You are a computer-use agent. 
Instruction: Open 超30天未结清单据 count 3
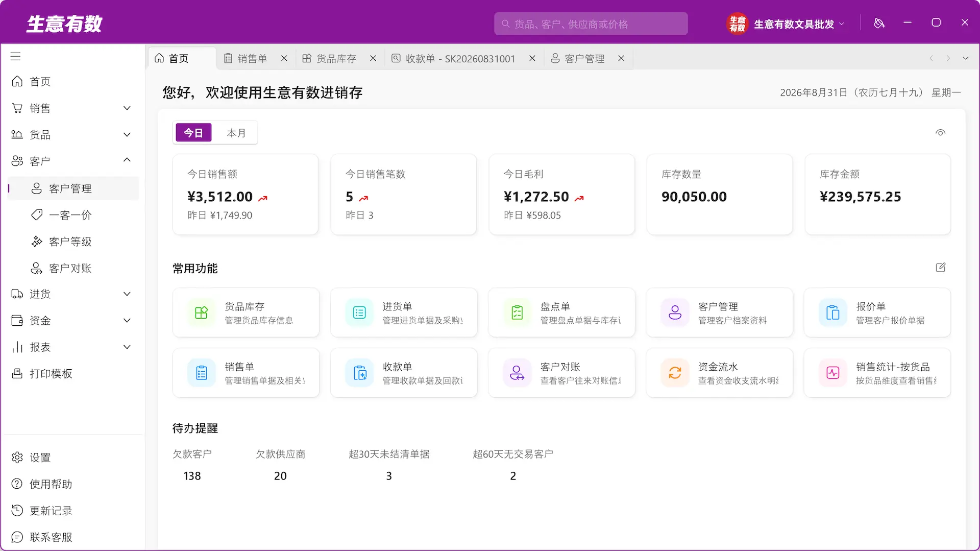point(389,476)
